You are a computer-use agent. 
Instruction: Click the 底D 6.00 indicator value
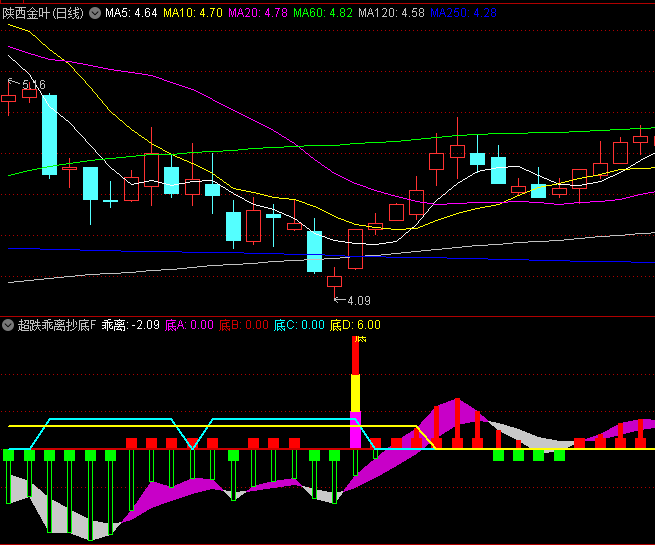point(354,325)
